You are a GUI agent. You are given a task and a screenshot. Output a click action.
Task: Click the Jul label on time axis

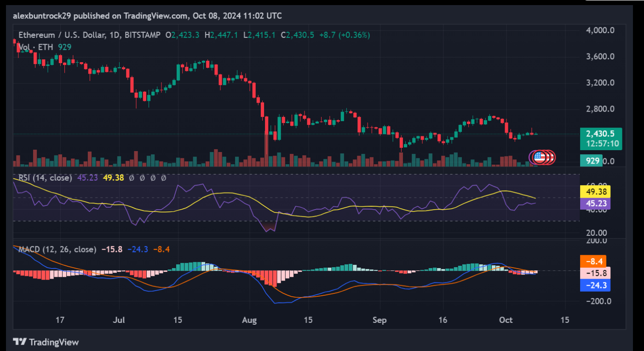point(119,320)
